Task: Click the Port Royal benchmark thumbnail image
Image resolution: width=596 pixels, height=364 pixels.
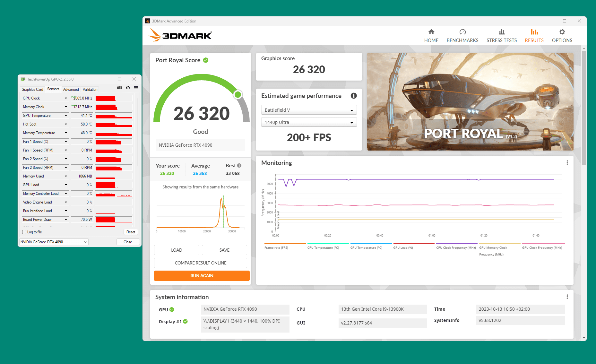Action: (470, 102)
